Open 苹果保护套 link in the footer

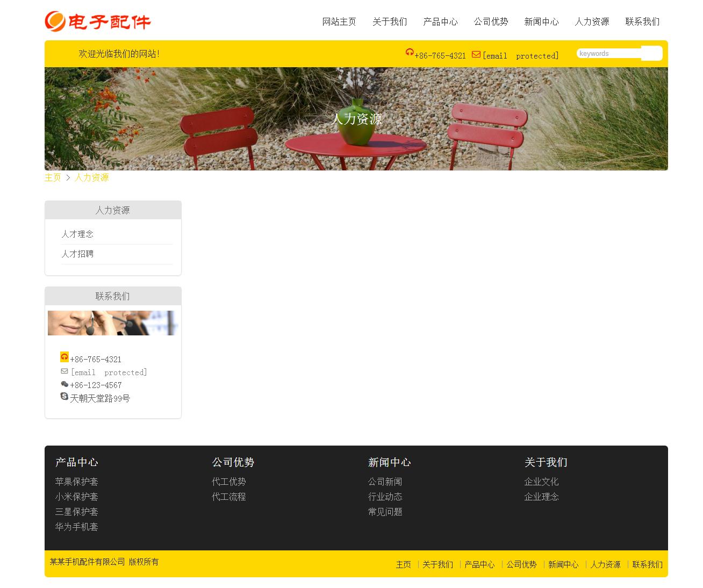pos(76,482)
